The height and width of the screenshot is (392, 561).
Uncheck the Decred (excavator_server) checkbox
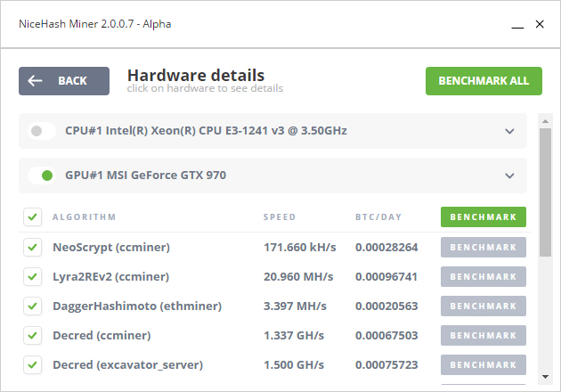[33, 364]
